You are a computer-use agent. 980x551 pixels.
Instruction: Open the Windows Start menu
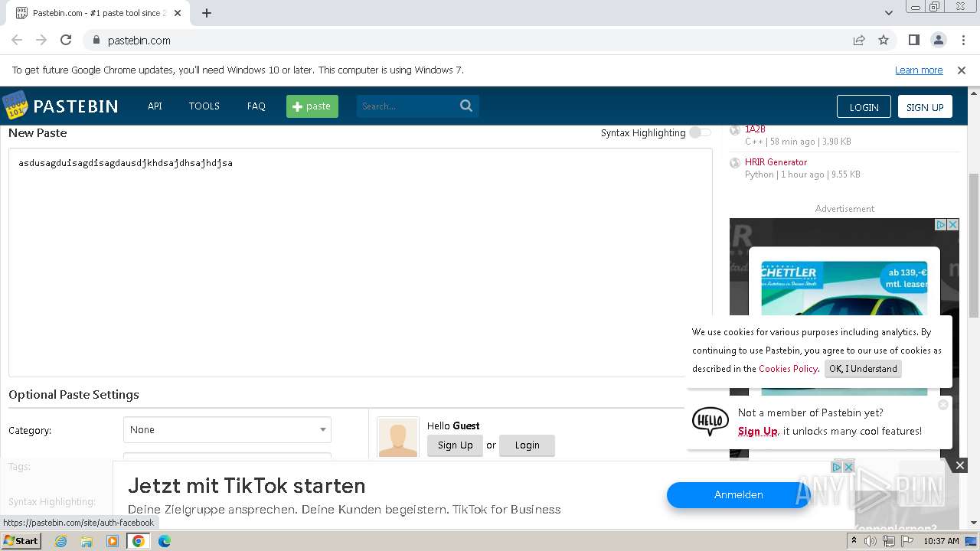pyautogui.click(x=21, y=540)
